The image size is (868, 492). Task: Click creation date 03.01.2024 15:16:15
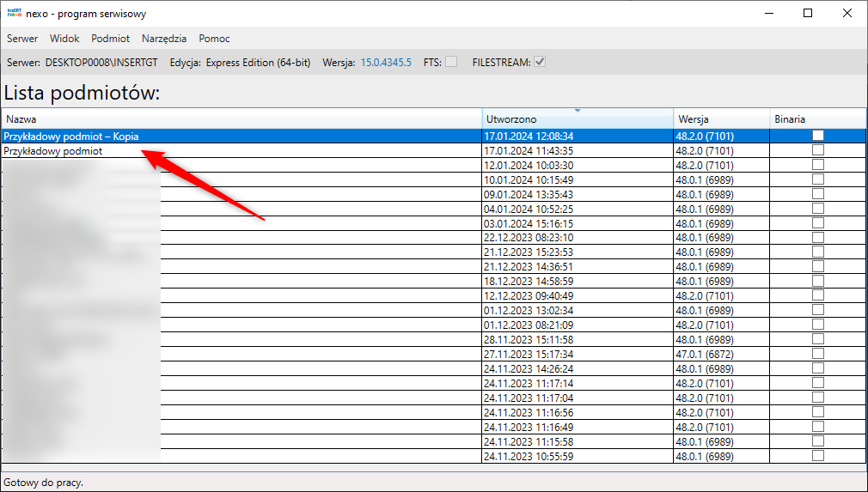point(529,223)
